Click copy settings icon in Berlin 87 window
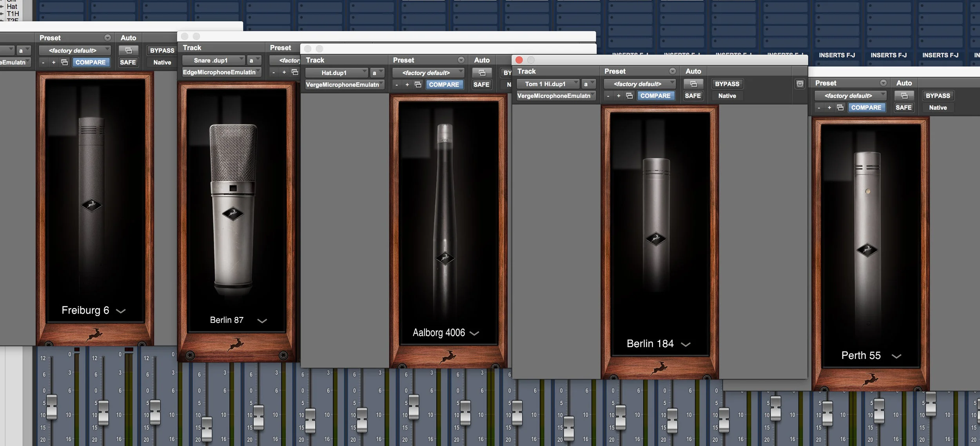Screen dimensions: 980x446 pos(295,72)
